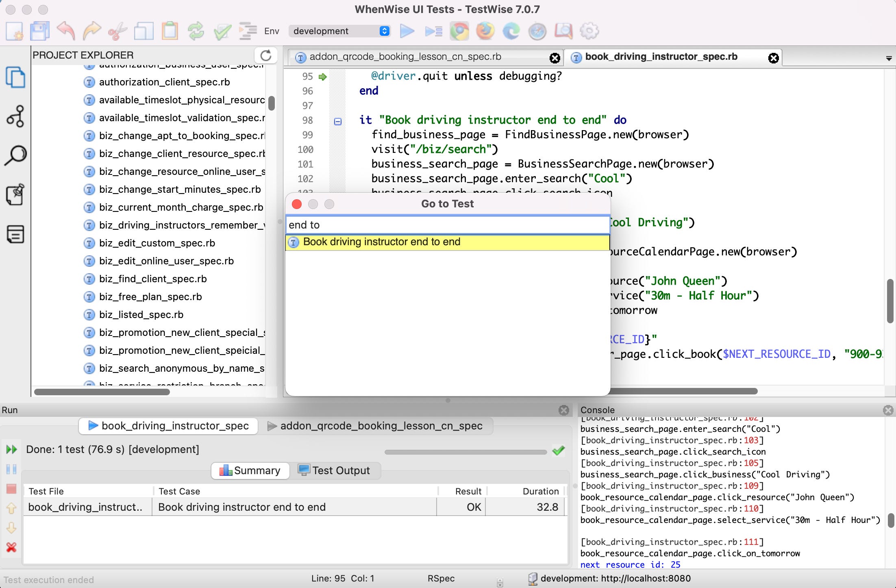Image resolution: width=896 pixels, height=588 pixels.
Task: Open biz_free_plan_spec.rb in explorer
Action: pos(150,297)
